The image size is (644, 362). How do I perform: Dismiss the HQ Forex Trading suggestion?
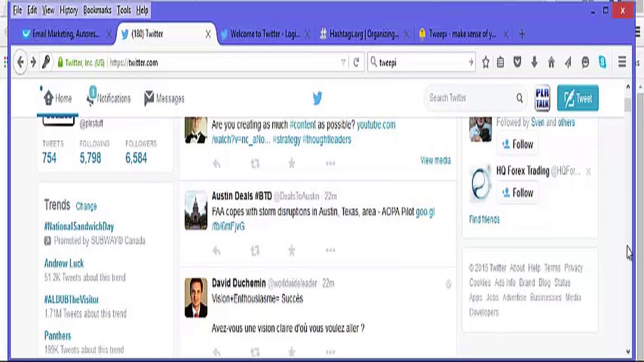(x=588, y=171)
